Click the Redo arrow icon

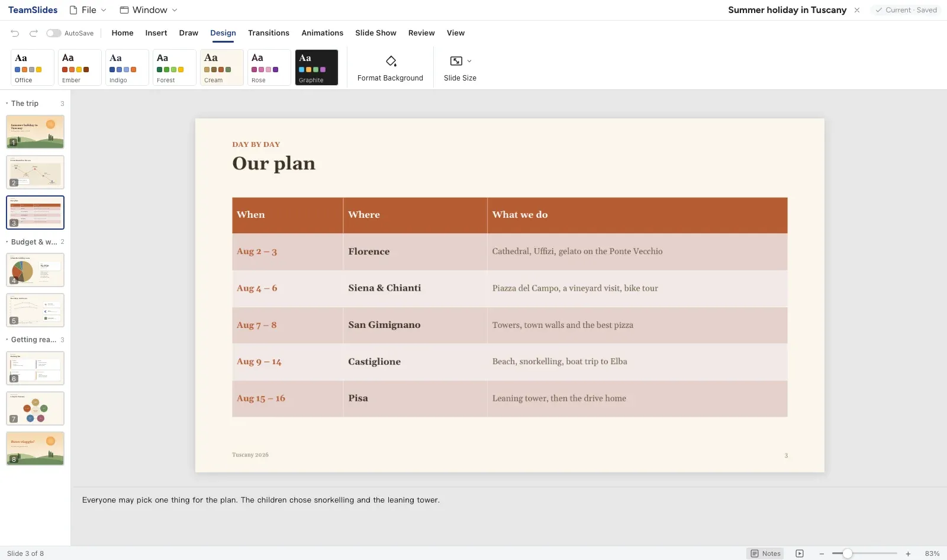point(34,33)
